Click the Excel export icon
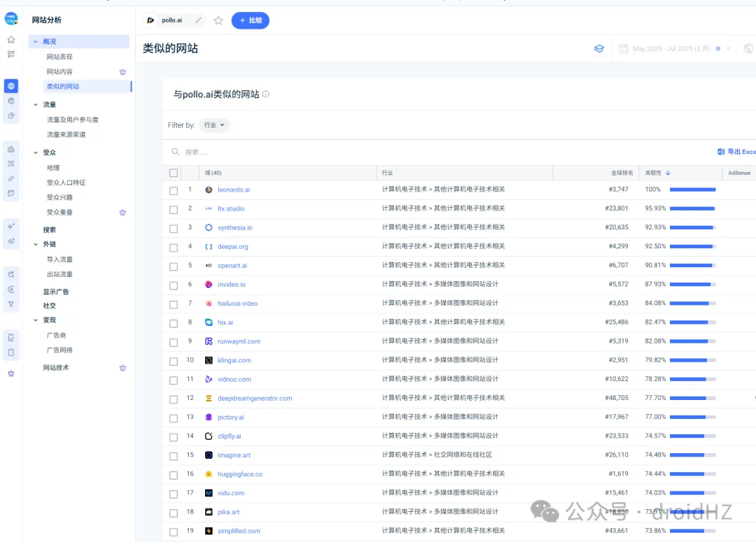This screenshot has height=542, width=756. point(721,152)
